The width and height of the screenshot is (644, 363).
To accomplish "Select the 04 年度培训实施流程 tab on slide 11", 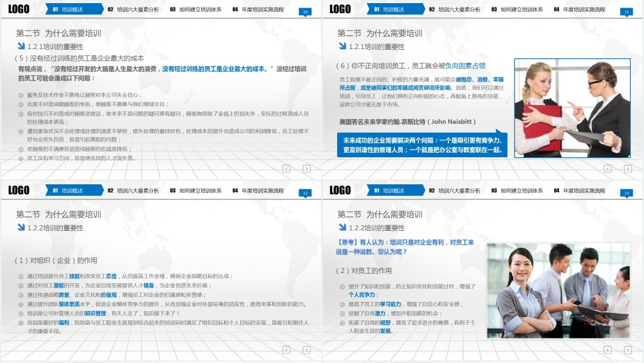I will (579, 9).
